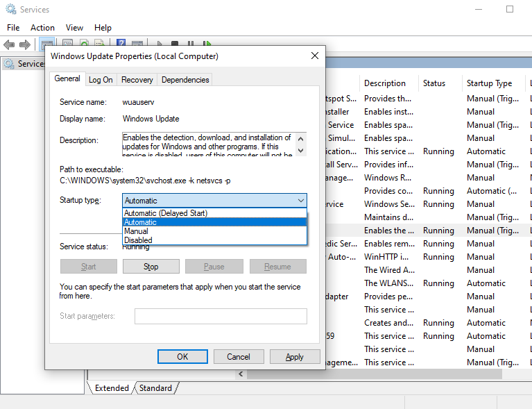Open the blue Help toolbar icon
Image resolution: width=532 pixels, height=409 pixels.
(121, 43)
